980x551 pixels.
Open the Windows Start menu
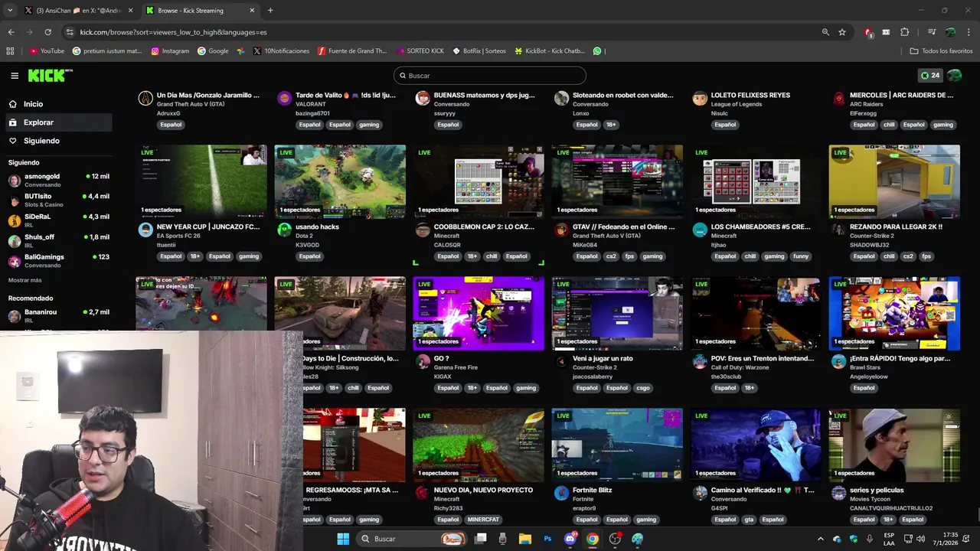tap(343, 539)
